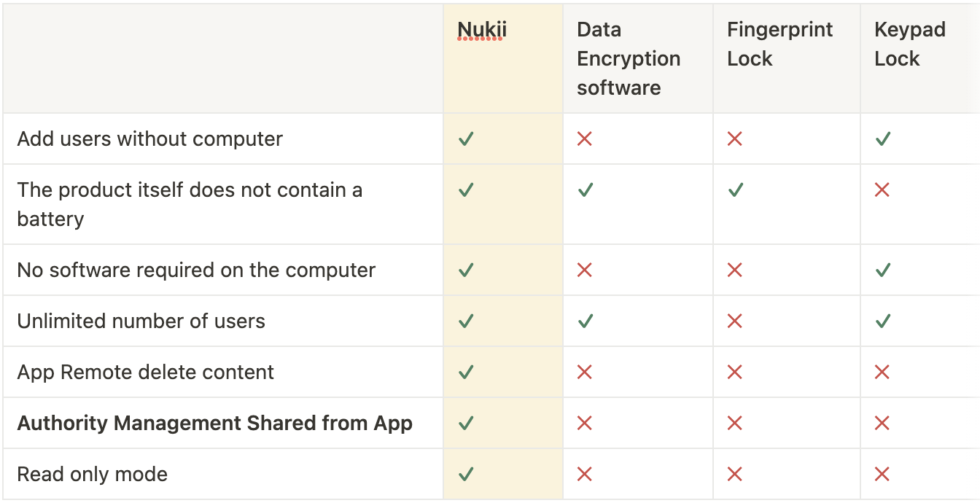Select the 'Add users without computer' row label

[150, 139]
